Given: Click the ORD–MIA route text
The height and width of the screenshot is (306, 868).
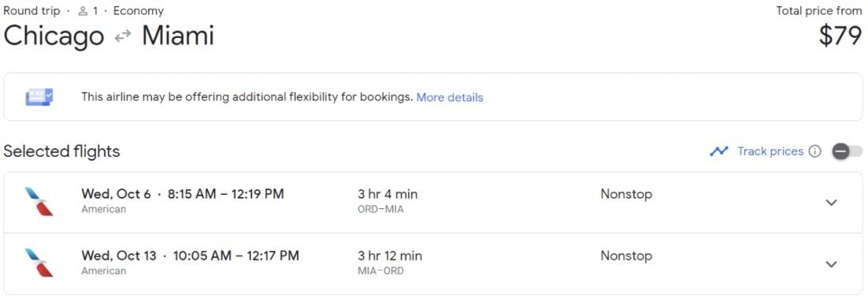Looking at the screenshot, I should click(x=381, y=210).
